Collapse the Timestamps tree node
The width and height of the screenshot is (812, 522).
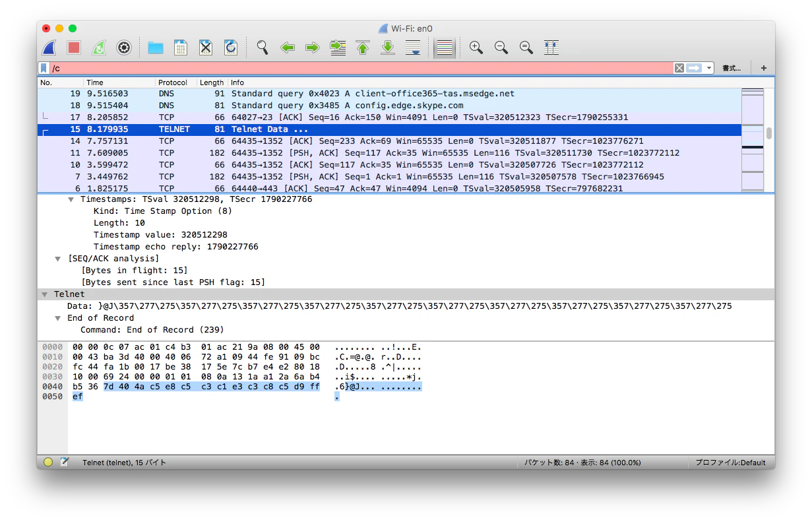(71, 199)
